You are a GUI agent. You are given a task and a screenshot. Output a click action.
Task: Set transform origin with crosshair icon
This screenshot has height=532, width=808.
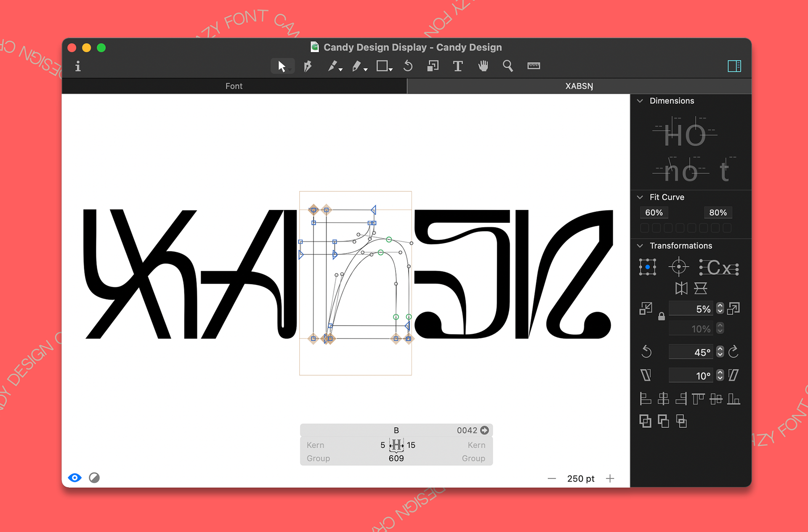[678, 267]
